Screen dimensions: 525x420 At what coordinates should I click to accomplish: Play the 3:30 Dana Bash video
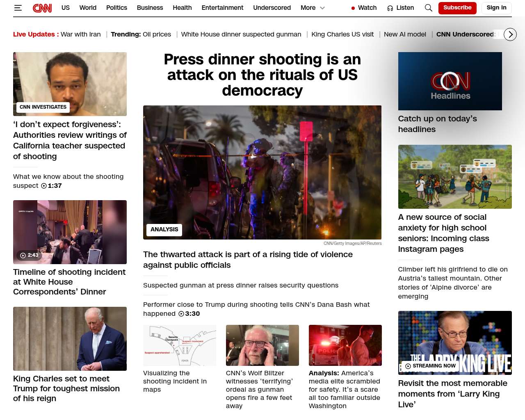(181, 314)
